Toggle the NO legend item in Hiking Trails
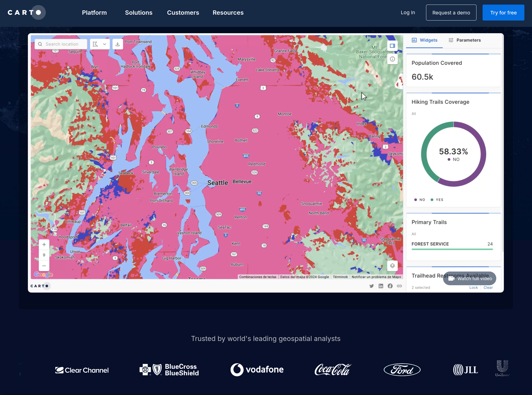The width and height of the screenshot is (532, 395). (420, 200)
